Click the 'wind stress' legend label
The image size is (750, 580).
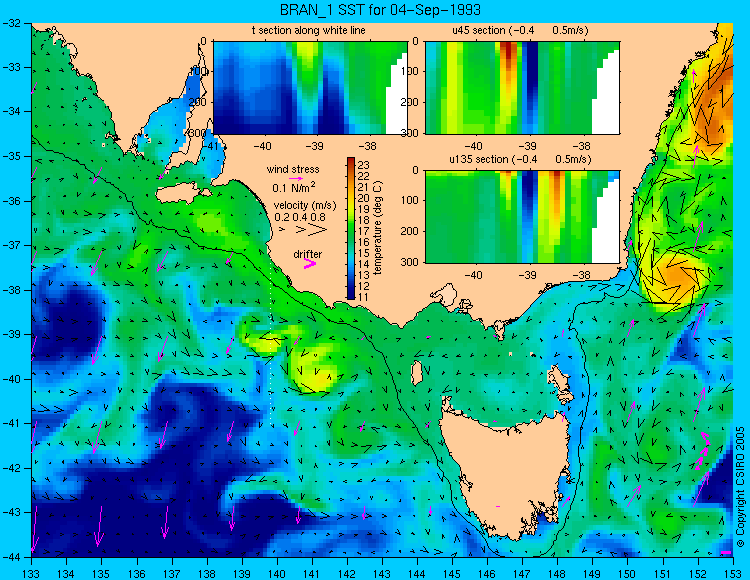click(293, 169)
